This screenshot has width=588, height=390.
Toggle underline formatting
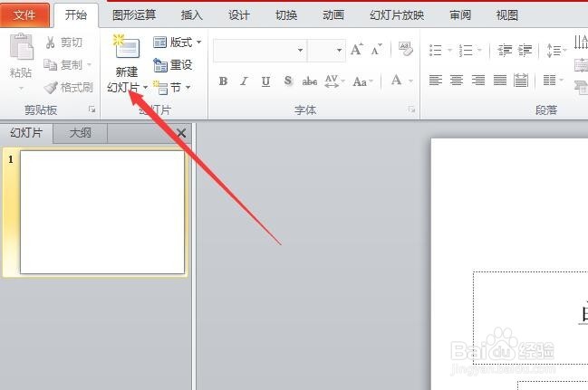(x=265, y=81)
